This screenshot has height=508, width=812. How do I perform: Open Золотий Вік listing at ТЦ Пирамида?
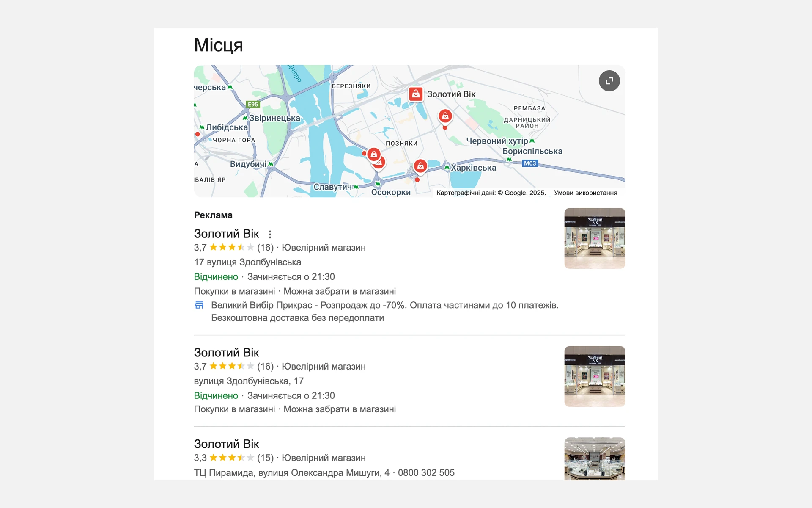click(226, 444)
